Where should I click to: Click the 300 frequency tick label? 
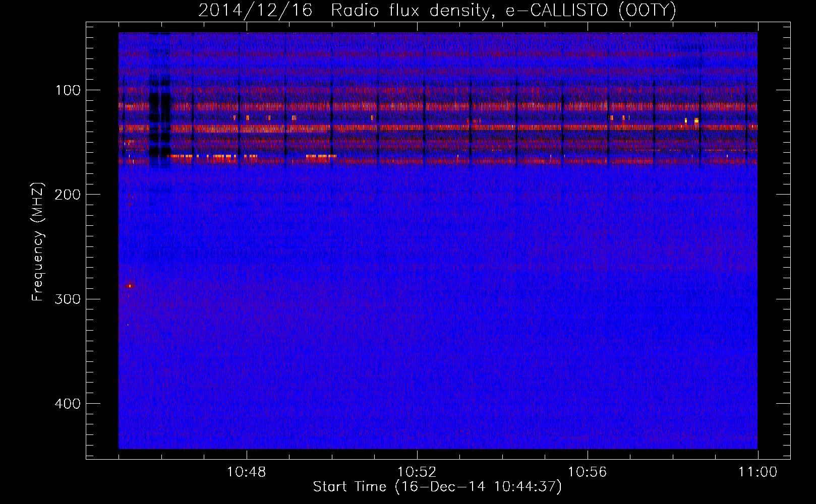coord(67,299)
